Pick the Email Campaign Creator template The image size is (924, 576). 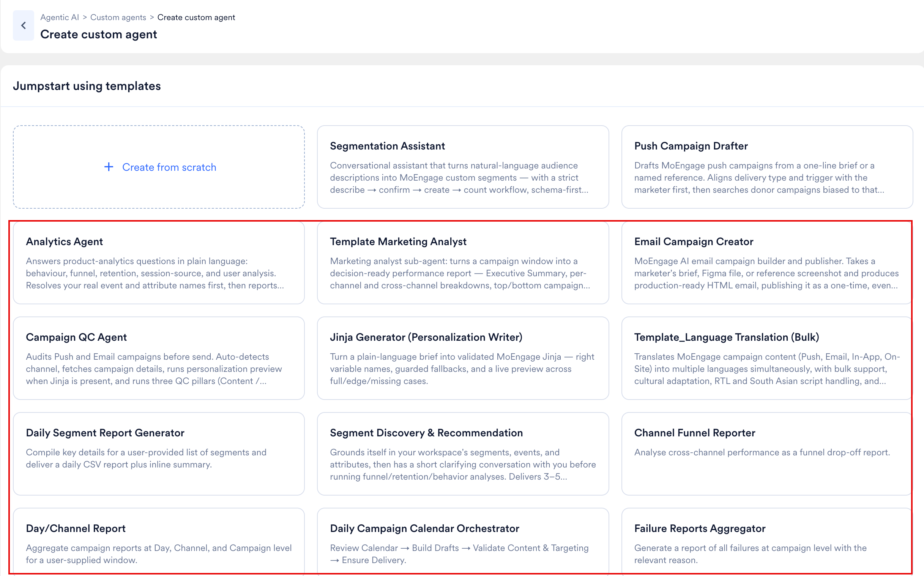pos(767,263)
